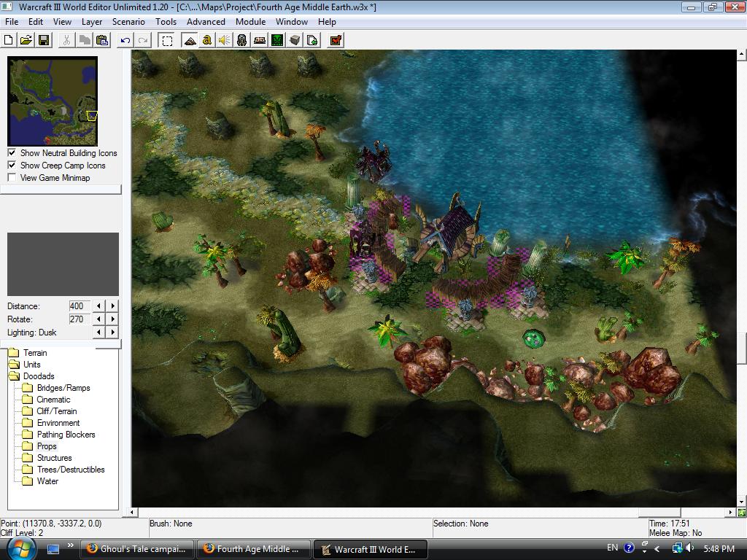Increase Rotate with right arrow
Viewport: 747px width, 560px height.
pos(113,319)
